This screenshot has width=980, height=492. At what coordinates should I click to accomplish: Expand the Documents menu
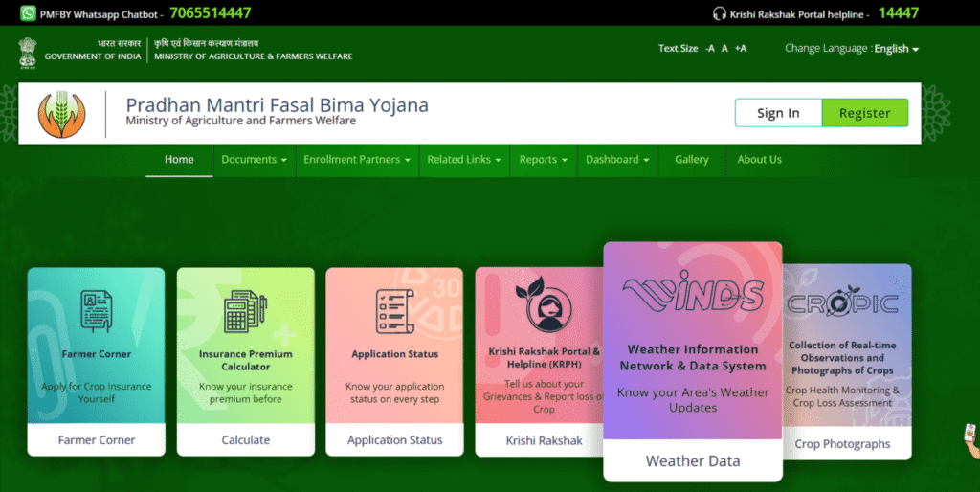254,160
